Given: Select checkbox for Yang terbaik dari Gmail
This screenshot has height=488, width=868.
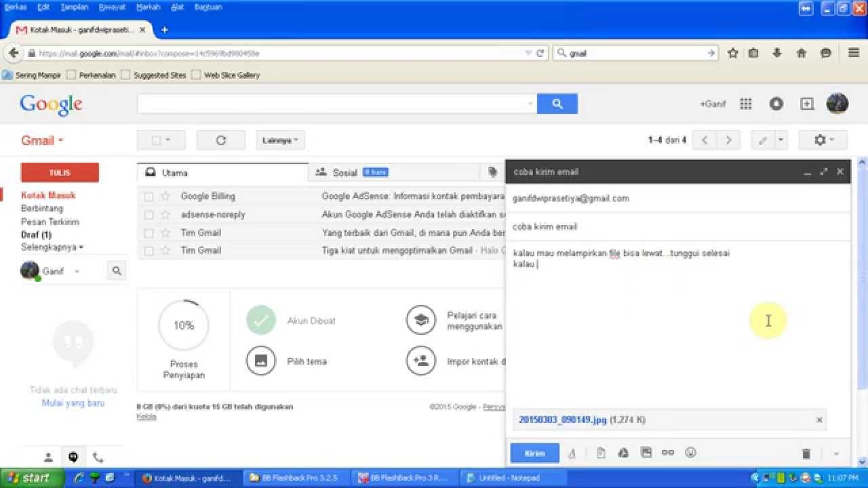Looking at the screenshot, I should click(x=149, y=233).
